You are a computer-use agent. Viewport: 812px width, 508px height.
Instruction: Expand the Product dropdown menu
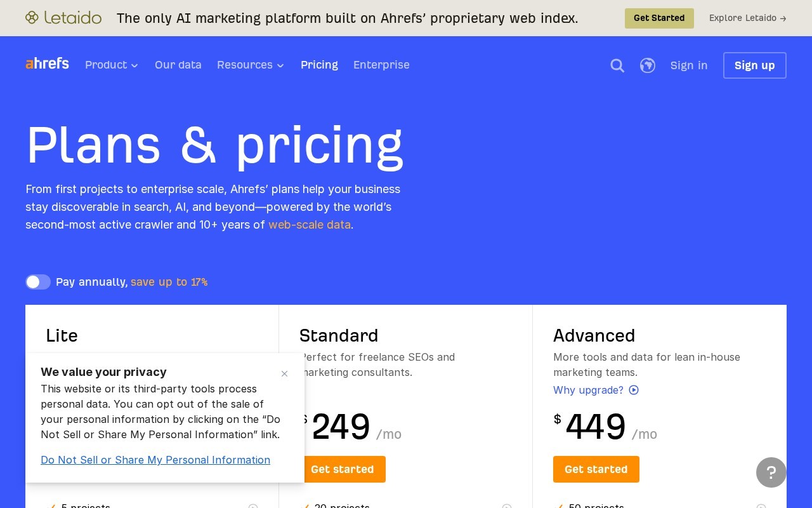click(x=112, y=65)
